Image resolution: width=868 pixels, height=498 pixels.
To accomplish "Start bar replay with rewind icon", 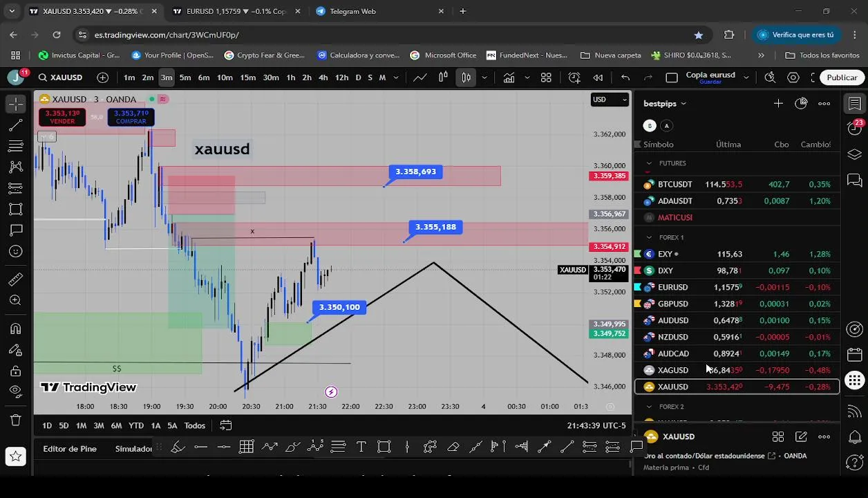I will [x=598, y=77].
